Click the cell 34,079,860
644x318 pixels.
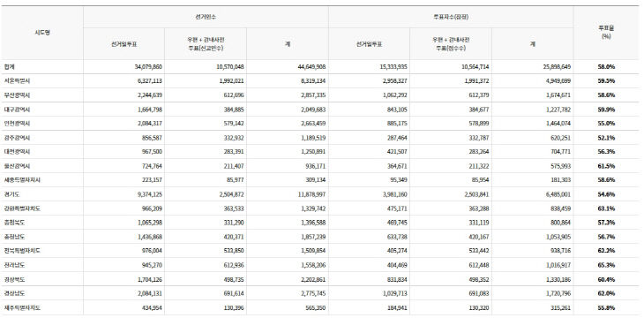148,66
